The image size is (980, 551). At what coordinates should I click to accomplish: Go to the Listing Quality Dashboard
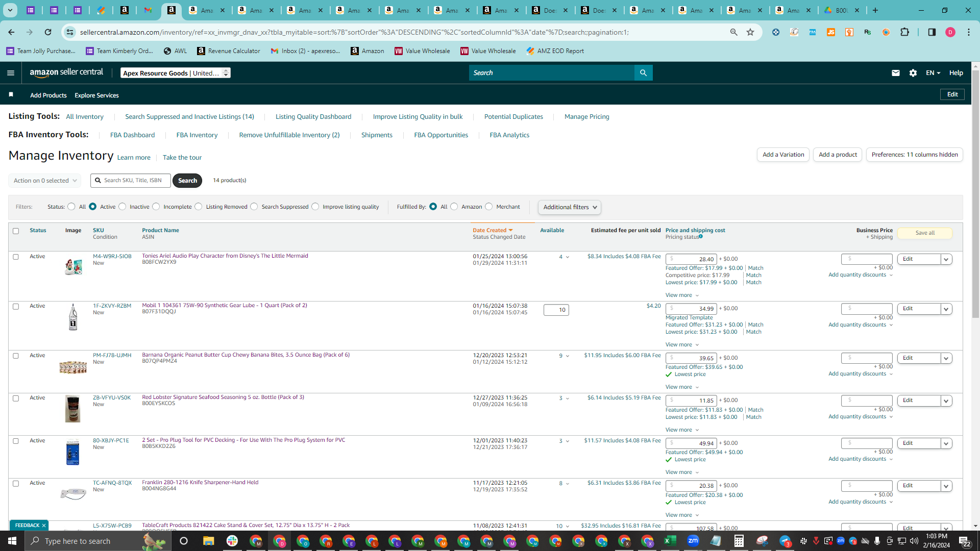[313, 117]
